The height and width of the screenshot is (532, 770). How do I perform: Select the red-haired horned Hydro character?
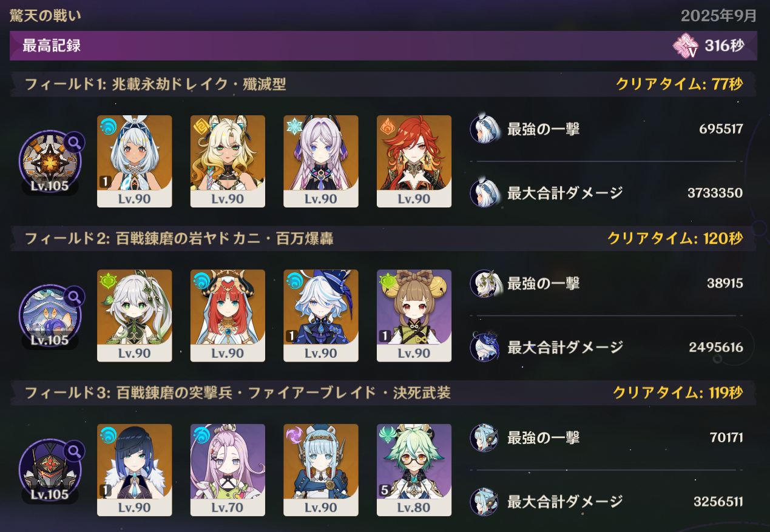click(x=228, y=315)
